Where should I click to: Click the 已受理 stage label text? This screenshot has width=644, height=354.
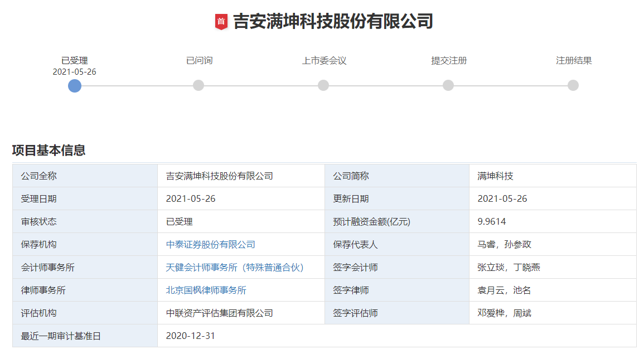point(74,61)
